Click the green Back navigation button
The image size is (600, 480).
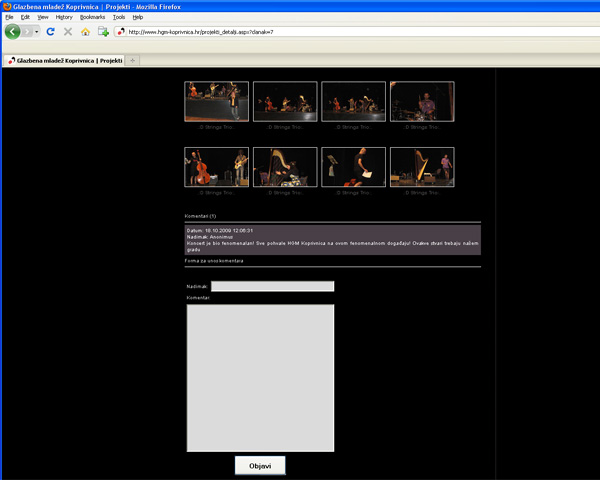pyautogui.click(x=12, y=31)
